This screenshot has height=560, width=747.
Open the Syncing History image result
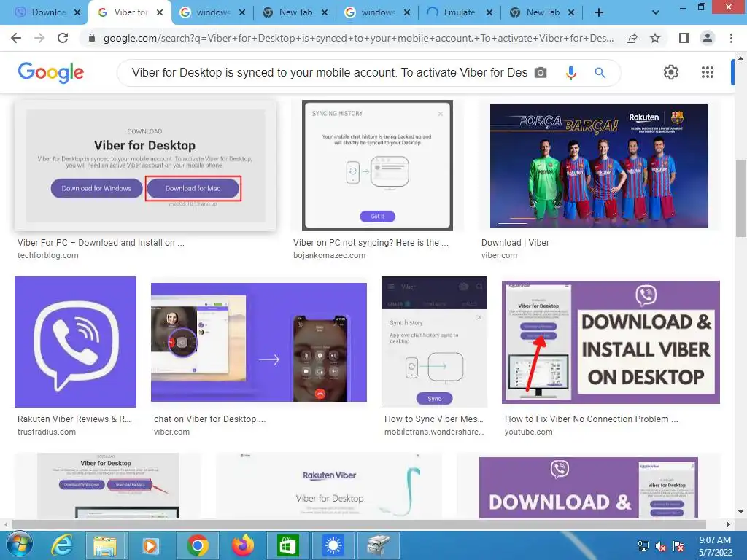click(377, 166)
